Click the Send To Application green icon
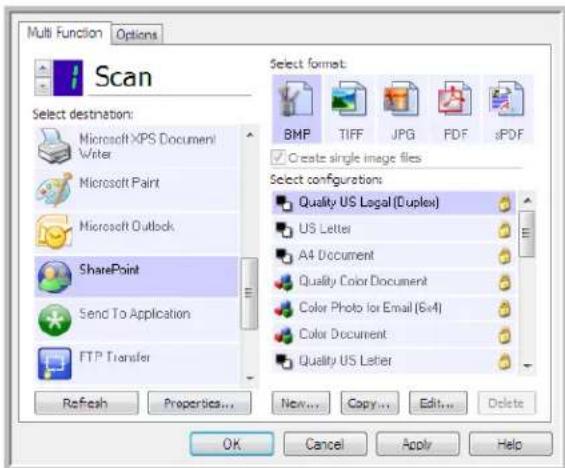 (x=54, y=320)
